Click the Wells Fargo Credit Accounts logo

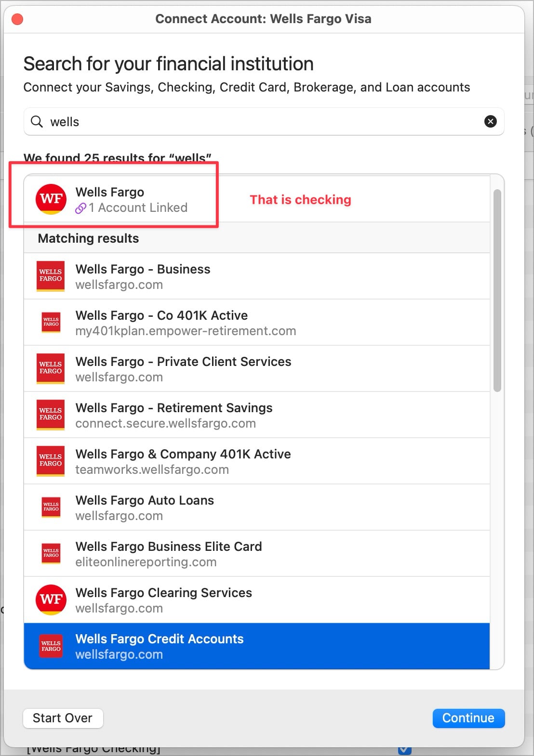(51, 646)
